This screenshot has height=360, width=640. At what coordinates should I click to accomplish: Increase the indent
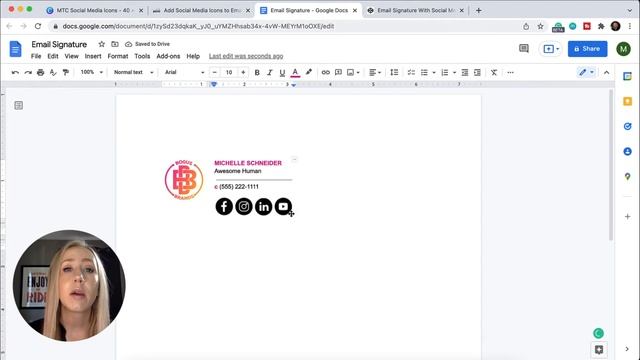(477, 73)
